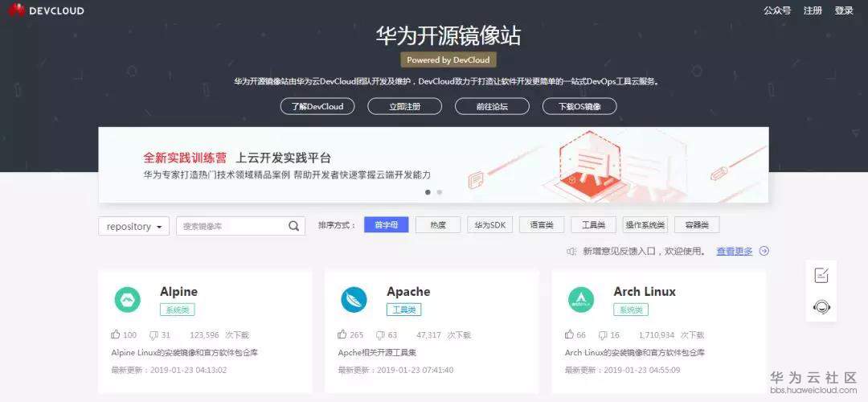Select the first banner carousel dot
This screenshot has height=402, width=868.
pyautogui.click(x=428, y=192)
